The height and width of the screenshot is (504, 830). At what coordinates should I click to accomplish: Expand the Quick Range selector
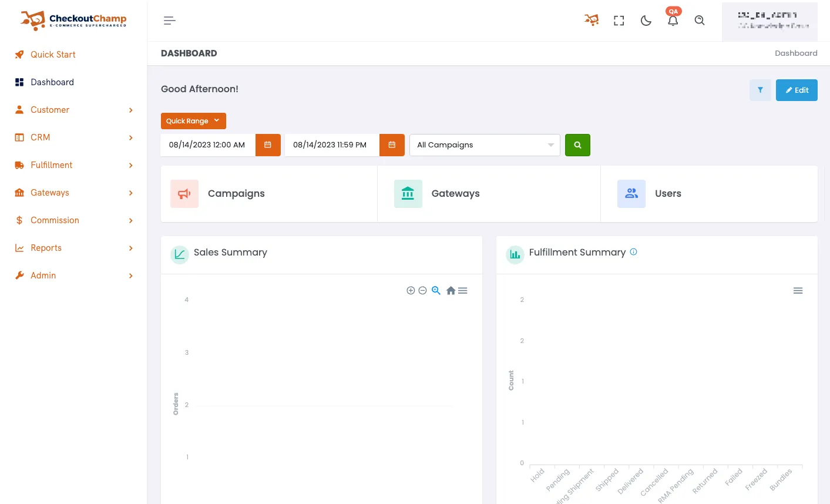pos(193,120)
